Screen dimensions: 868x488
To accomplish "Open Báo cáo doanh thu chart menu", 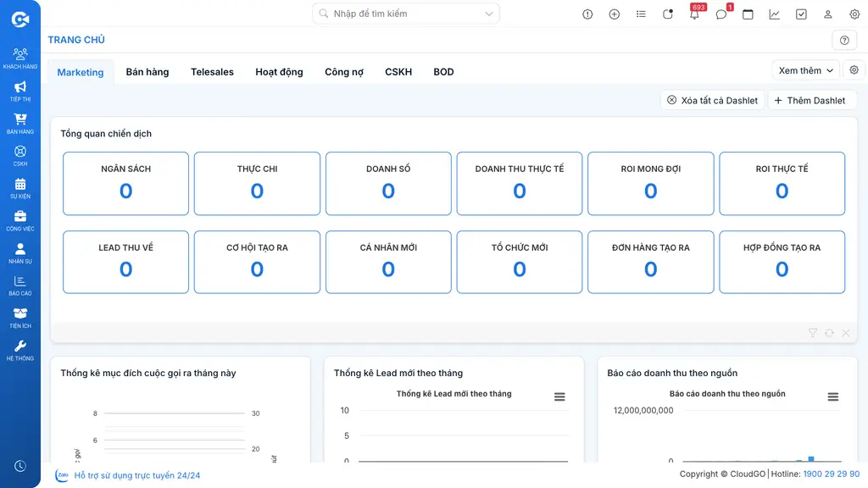I will (x=833, y=396).
